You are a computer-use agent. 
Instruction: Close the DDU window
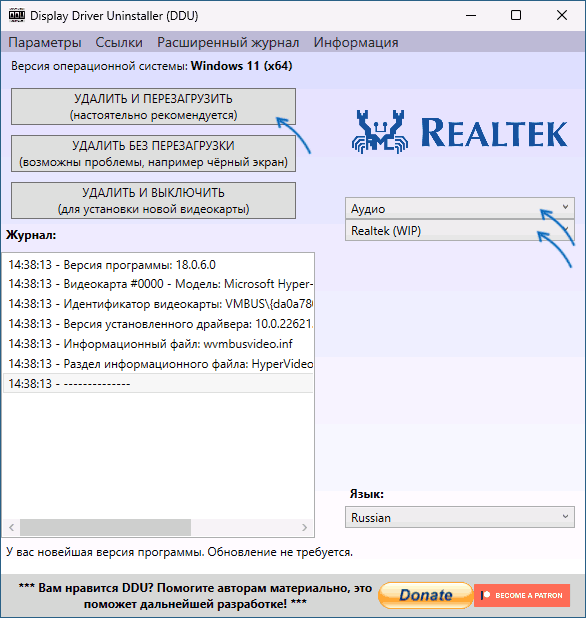click(x=562, y=16)
